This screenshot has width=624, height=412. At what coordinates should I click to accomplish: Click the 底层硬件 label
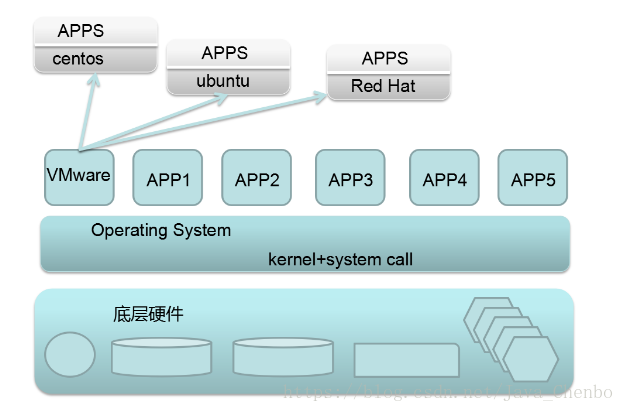pos(148,314)
